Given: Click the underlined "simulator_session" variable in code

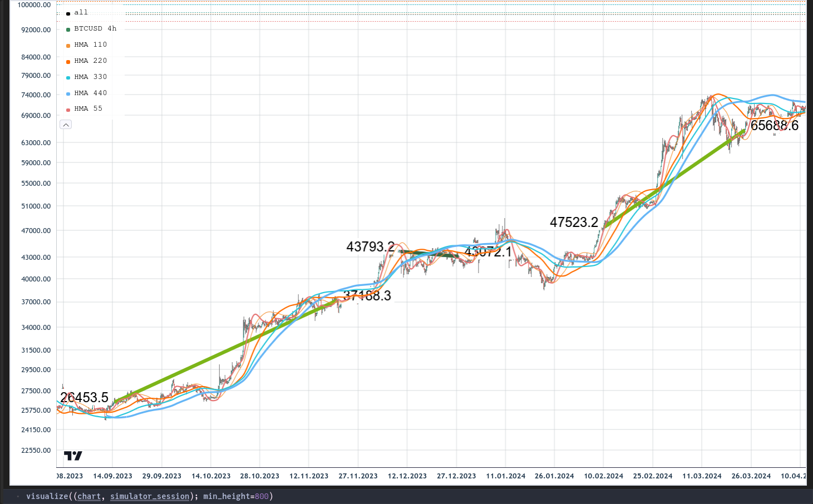Looking at the screenshot, I should (x=150, y=496).
